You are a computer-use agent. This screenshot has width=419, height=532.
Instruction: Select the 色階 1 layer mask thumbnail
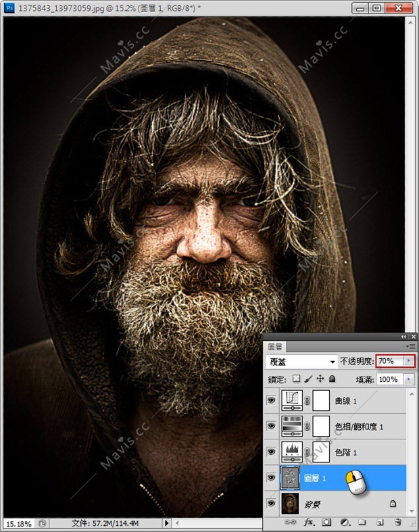(321, 452)
